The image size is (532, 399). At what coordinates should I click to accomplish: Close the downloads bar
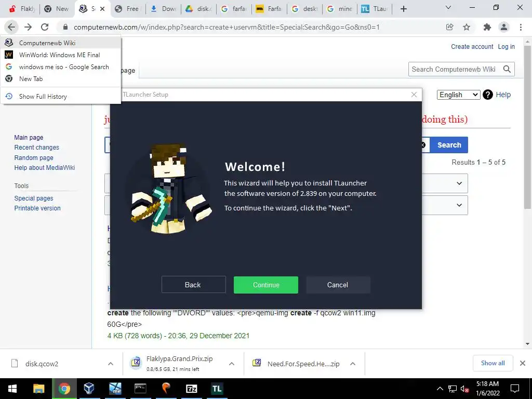(523, 363)
